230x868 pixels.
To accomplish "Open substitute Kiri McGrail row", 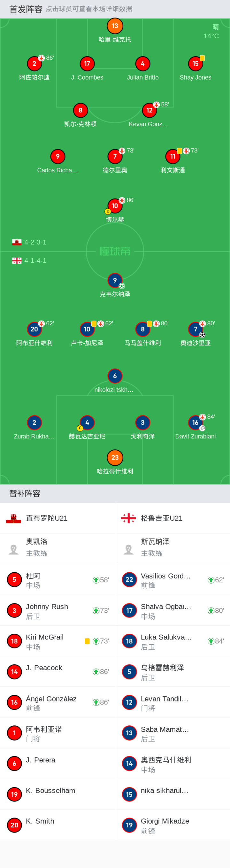I will pos(57,641).
